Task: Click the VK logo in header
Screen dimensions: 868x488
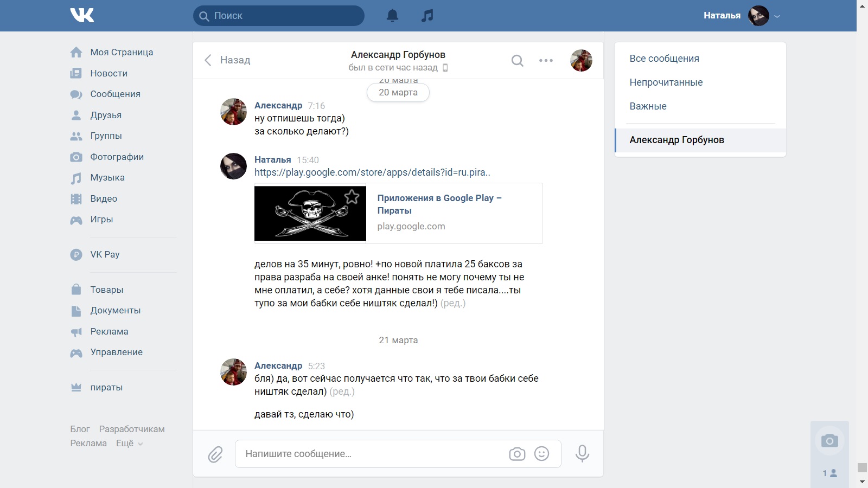Action: (82, 15)
